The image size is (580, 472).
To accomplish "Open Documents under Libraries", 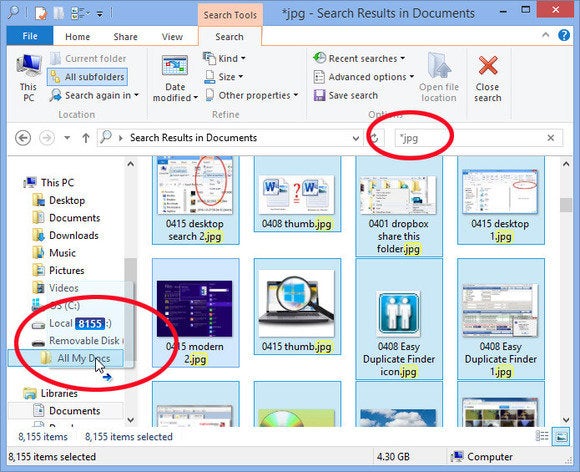I will [67, 411].
